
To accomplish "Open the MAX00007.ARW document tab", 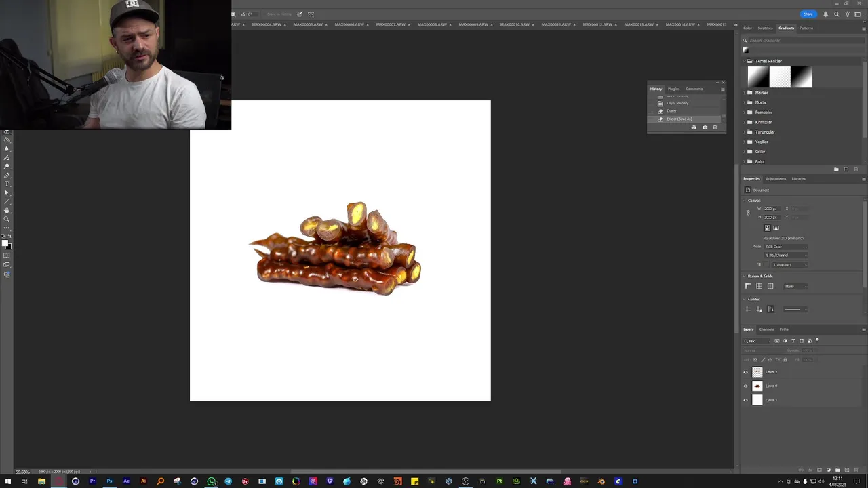I will [x=391, y=24].
